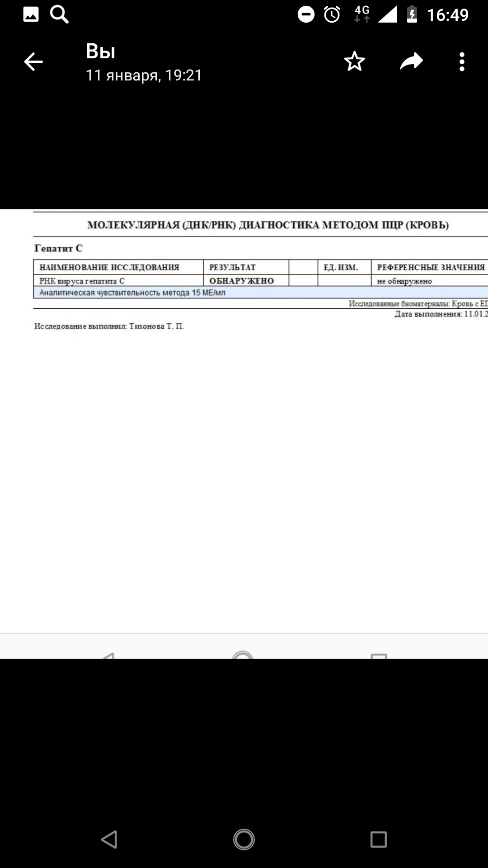Screen dimensions: 488x868
Task: Open recent apps with the square button
Action: click(x=378, y=840)
